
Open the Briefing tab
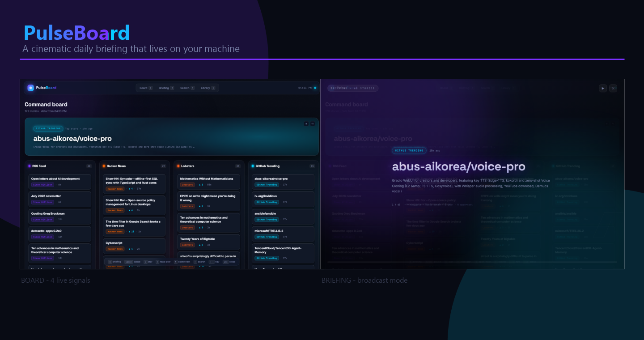coord(166,88)
